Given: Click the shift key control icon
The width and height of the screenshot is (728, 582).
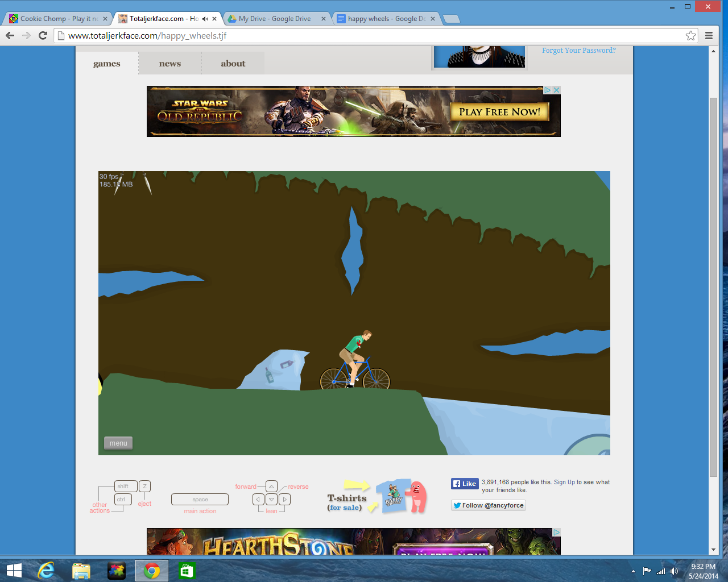Looking at the screenshot, I should 125,486.
